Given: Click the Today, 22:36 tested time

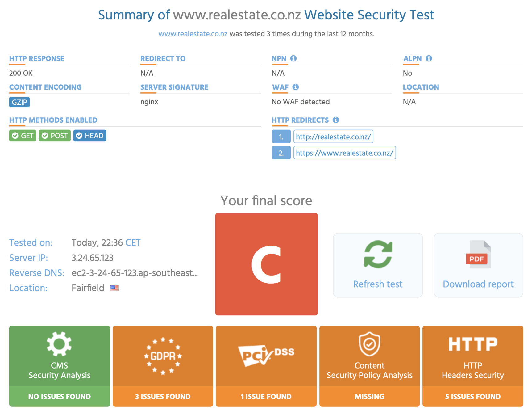Looking at the screenshot, I should tap(97, 242).
